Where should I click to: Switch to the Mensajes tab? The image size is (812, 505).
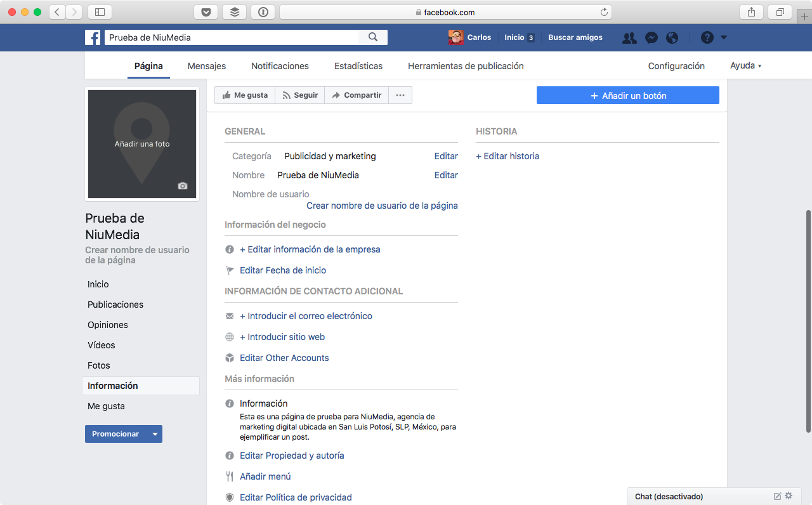(207, 66)
